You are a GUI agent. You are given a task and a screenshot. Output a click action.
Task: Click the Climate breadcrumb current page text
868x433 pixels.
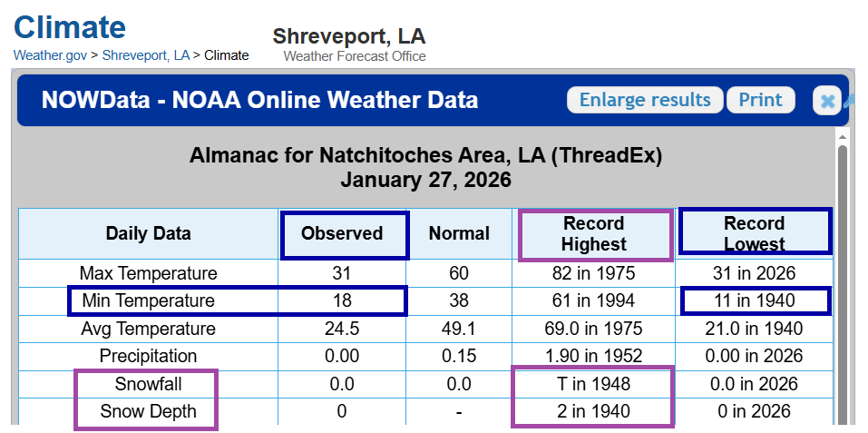(227, 55)
